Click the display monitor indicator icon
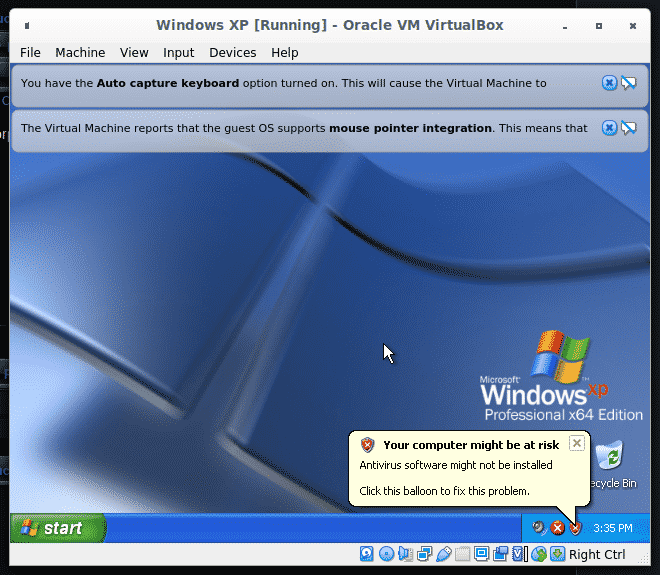This screenshot has height=575, width=660. 481,554
